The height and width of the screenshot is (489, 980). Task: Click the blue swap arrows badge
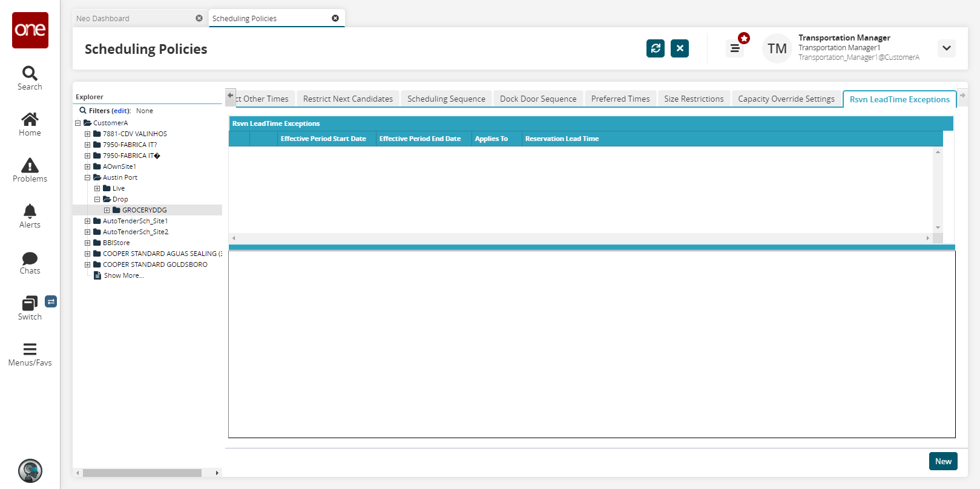click(x=51, y=301)
